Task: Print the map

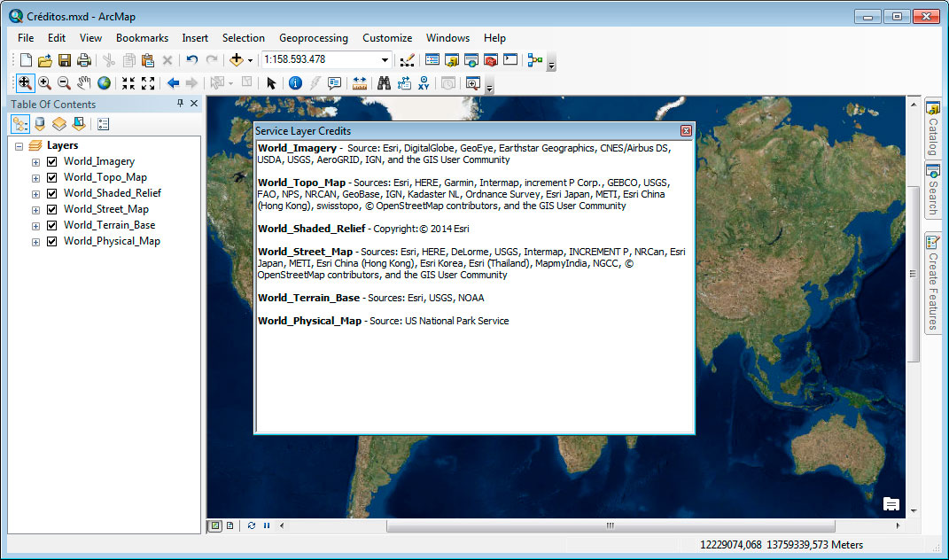Action: (84, 60)
